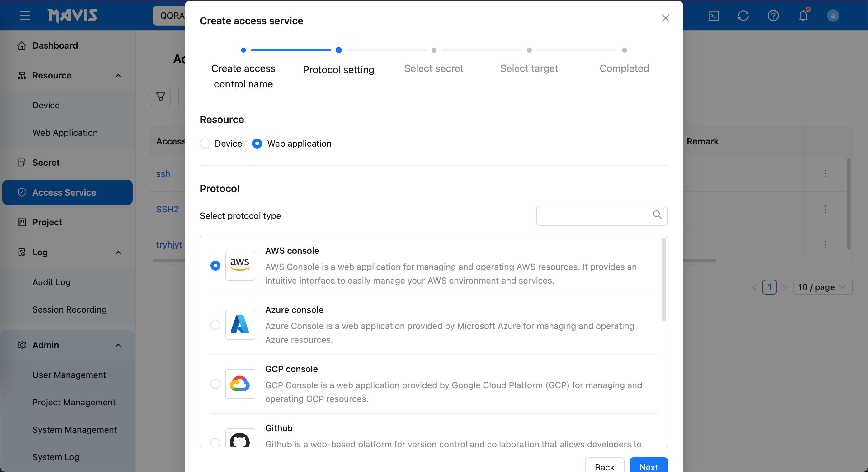Image resolution: width=868 pixels, height=472 pixels.
Task: Click the refresh/sync icon in the header
Action: point(743,16)
